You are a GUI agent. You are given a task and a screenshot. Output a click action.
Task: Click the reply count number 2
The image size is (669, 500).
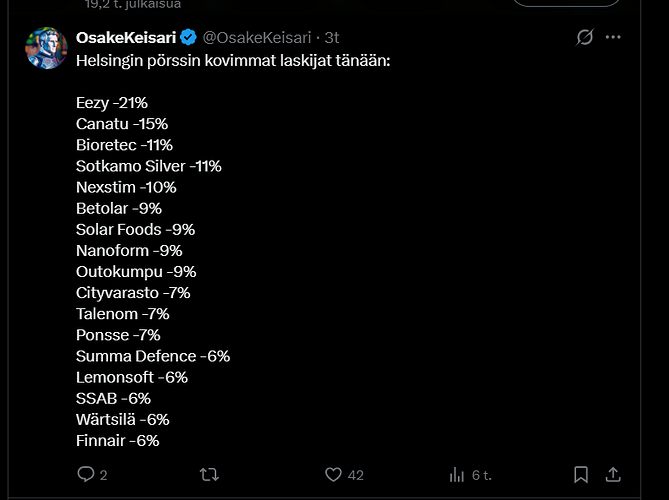click(104, 475)
